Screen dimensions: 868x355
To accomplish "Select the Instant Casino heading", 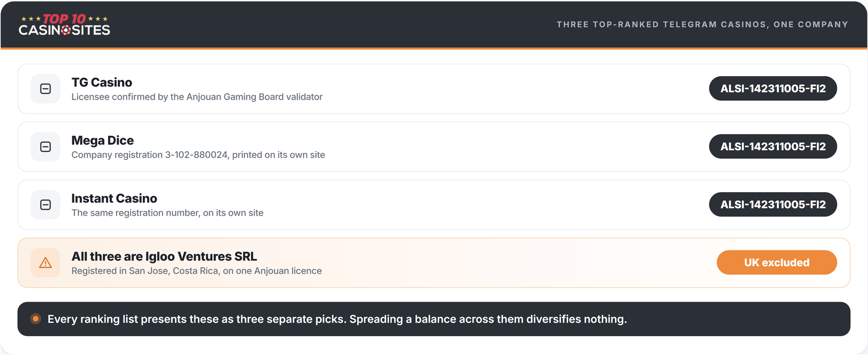I will (x=114, y=198).
